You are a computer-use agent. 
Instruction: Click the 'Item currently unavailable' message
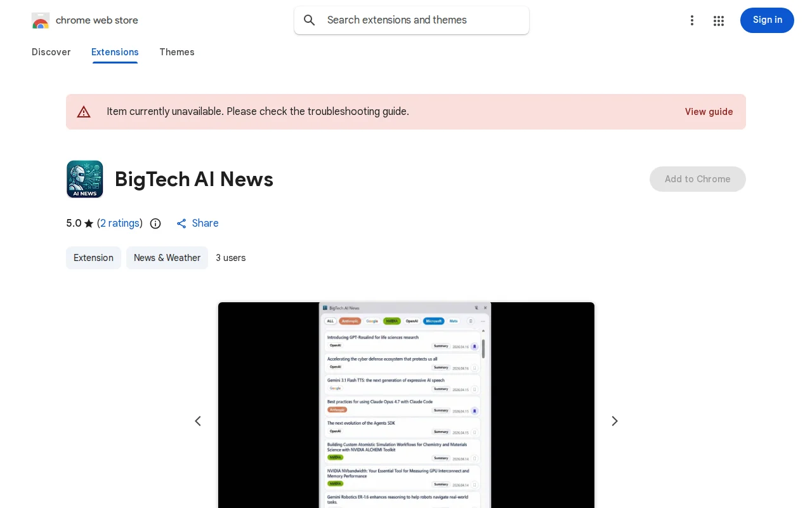point(258,112)
